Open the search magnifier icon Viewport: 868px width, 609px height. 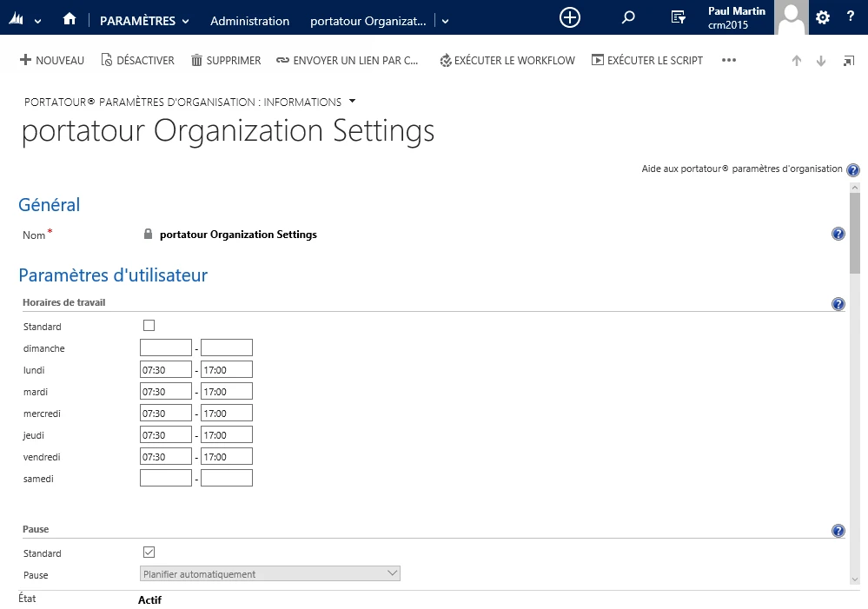coord(627,17)
